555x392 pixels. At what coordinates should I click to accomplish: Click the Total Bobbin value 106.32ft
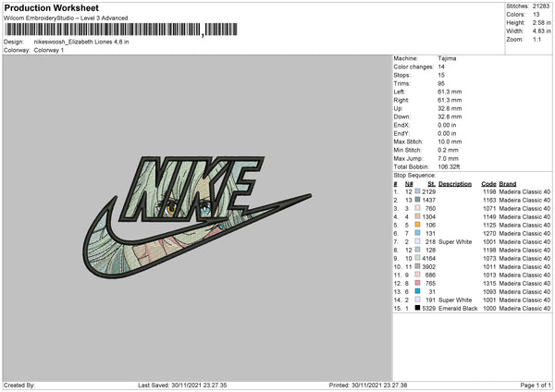coord(449,166)
